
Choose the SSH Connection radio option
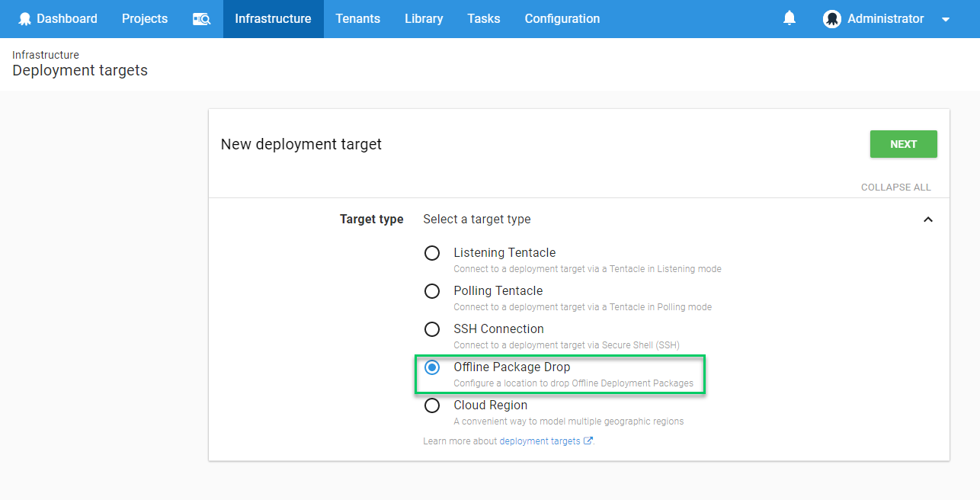click(432, 329)
